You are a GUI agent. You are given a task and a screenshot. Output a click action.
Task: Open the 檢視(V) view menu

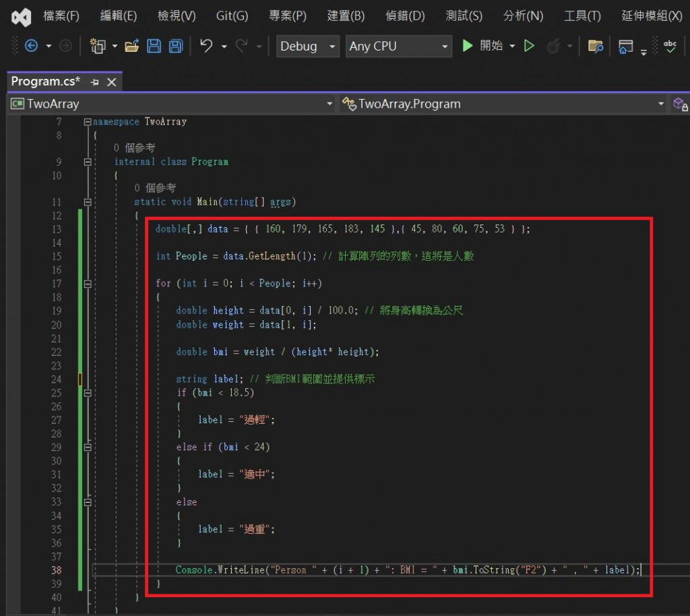[177, 16]
